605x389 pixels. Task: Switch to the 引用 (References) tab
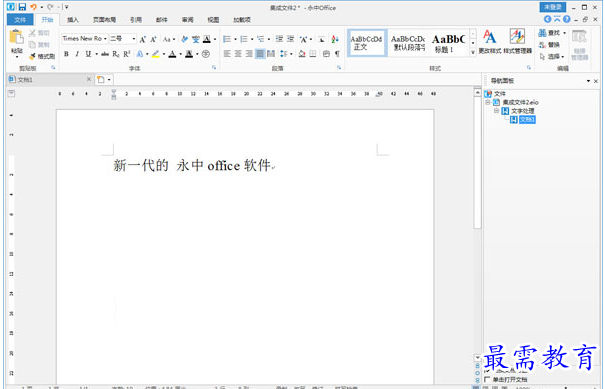pos(136,20)
